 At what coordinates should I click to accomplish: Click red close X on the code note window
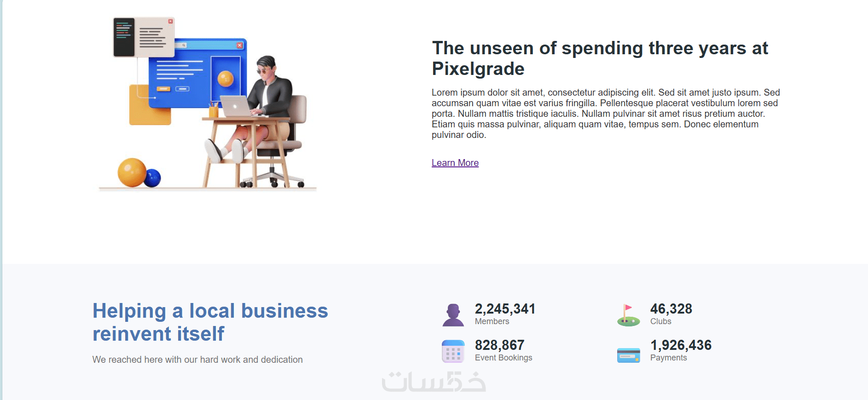point(170,22)
